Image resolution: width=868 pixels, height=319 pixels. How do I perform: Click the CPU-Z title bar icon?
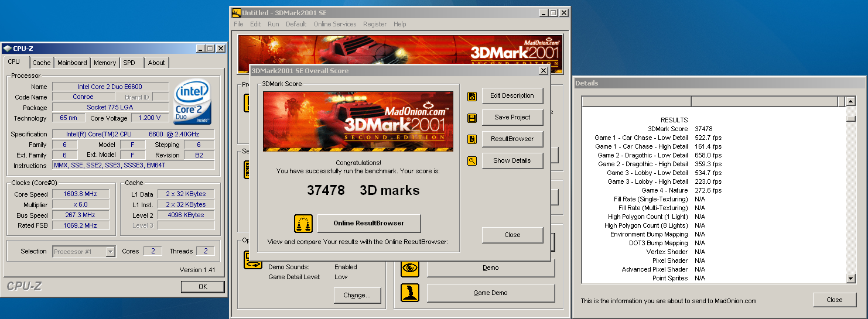[7, 49]
